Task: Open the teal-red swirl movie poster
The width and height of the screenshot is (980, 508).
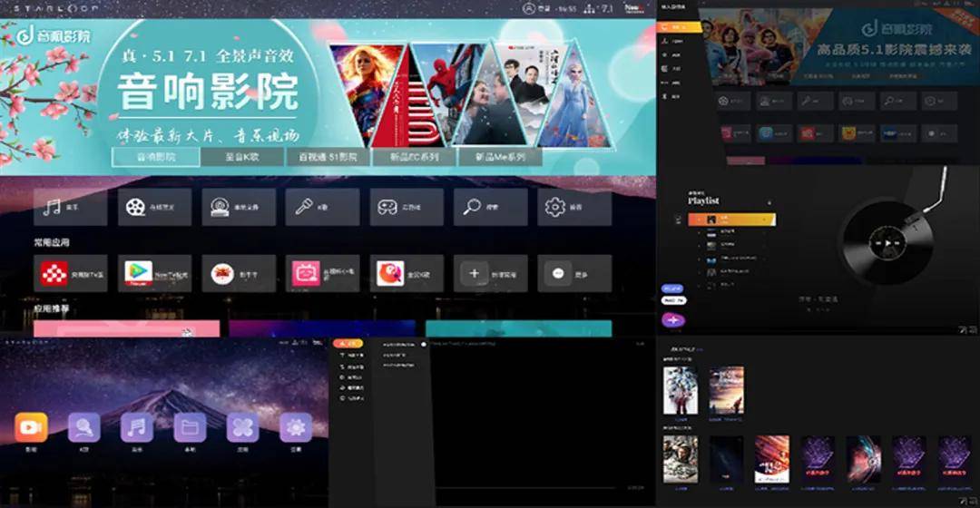Action: coord(863,459)
